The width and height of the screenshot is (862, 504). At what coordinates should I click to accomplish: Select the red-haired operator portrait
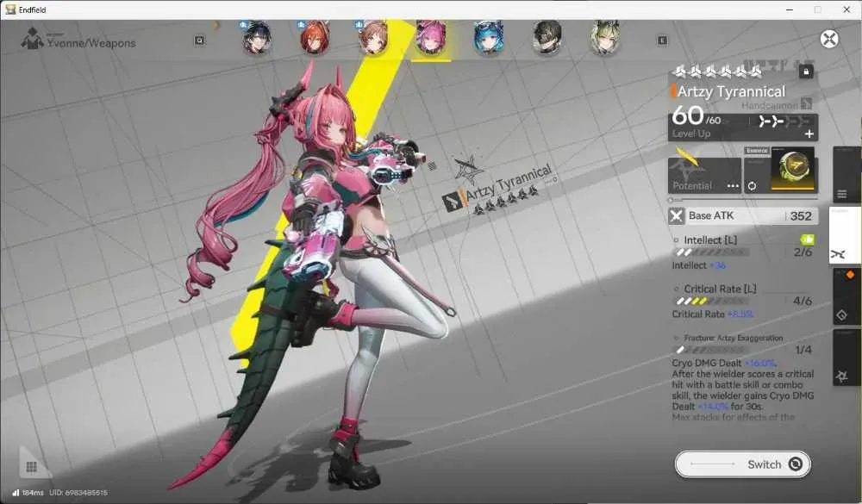[x=315, y=38]
